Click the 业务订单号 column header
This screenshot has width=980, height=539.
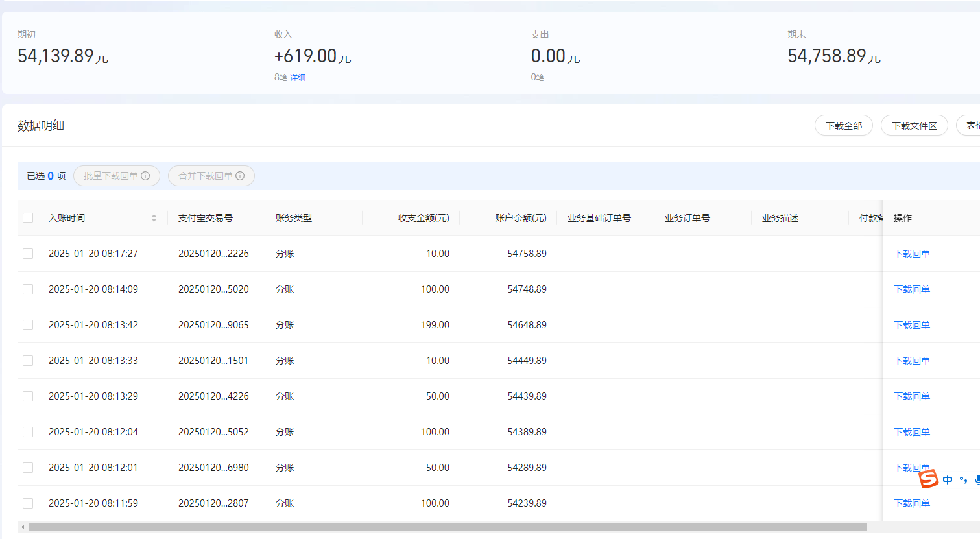687,218
